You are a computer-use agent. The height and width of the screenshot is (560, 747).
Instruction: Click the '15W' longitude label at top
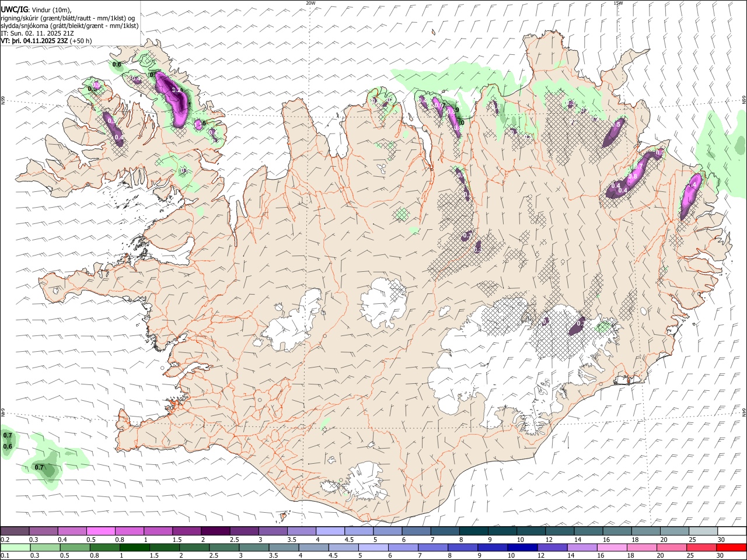[618, 3]
